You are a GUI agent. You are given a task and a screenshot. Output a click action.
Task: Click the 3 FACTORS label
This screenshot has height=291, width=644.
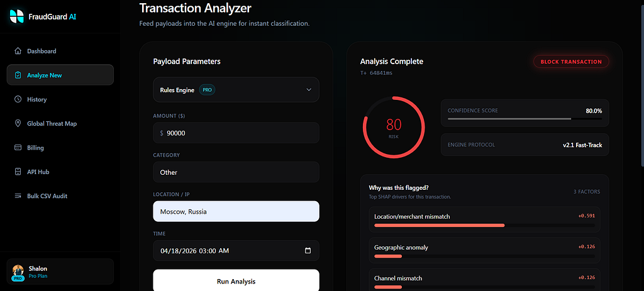[x=587, y=192]
